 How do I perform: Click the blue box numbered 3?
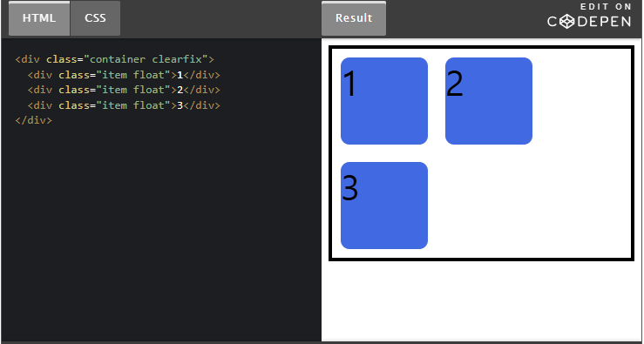point(384,206)
